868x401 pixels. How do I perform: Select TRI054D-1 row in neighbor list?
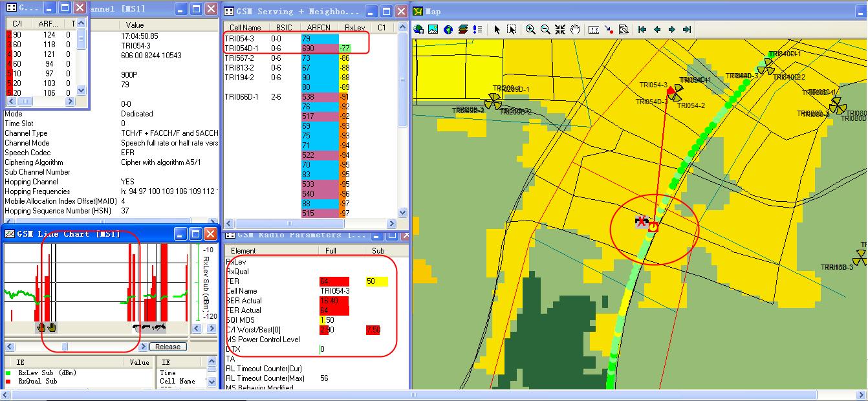tap(241, 49)
